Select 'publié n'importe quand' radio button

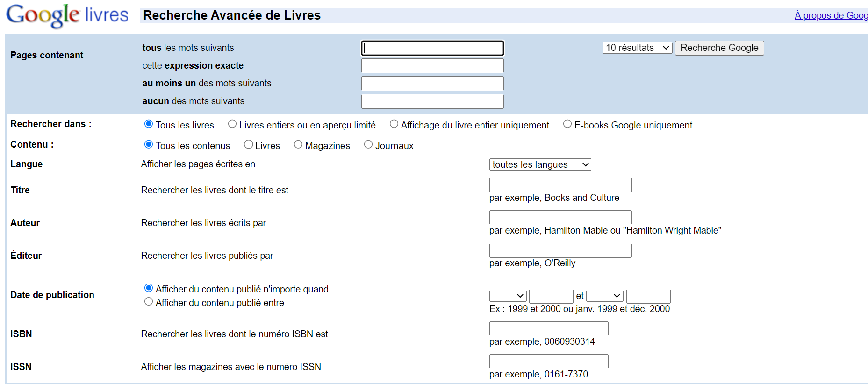tap(149, 288)
